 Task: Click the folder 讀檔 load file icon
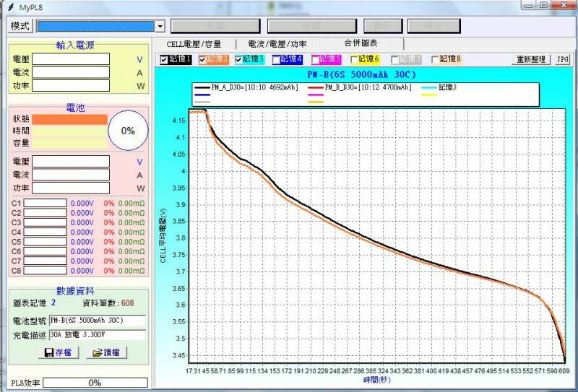point(95,352)
